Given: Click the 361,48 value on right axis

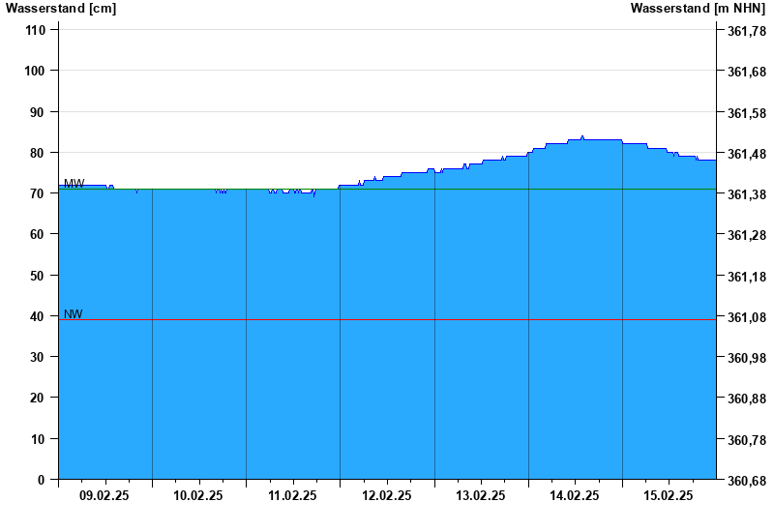Looking at the screenshot, I should pos(747,154).
